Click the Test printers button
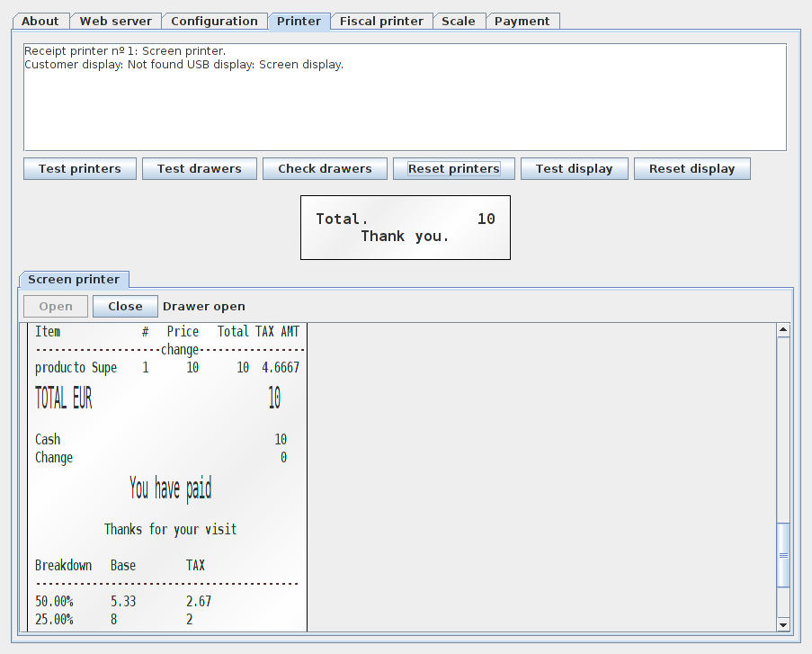Image resolution: width=812 pixels, height=654 pixels. point(80,169)
